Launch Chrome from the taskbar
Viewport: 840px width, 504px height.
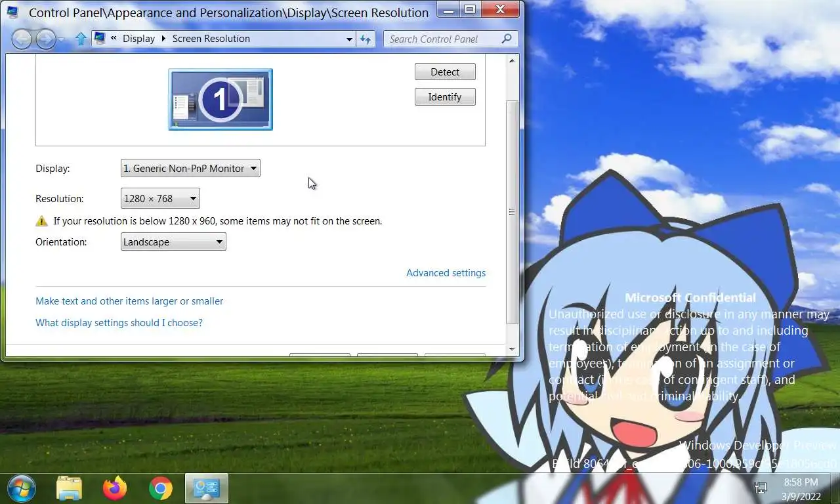[160, 488]
